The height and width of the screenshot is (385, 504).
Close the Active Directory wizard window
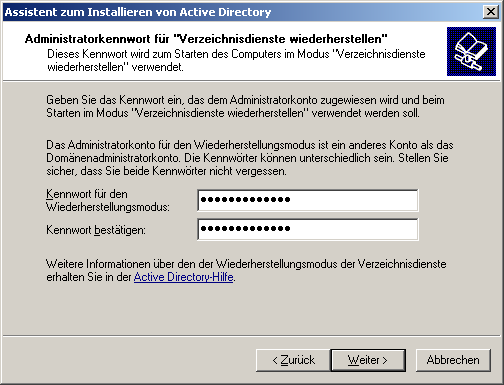(x=491, y=12)
